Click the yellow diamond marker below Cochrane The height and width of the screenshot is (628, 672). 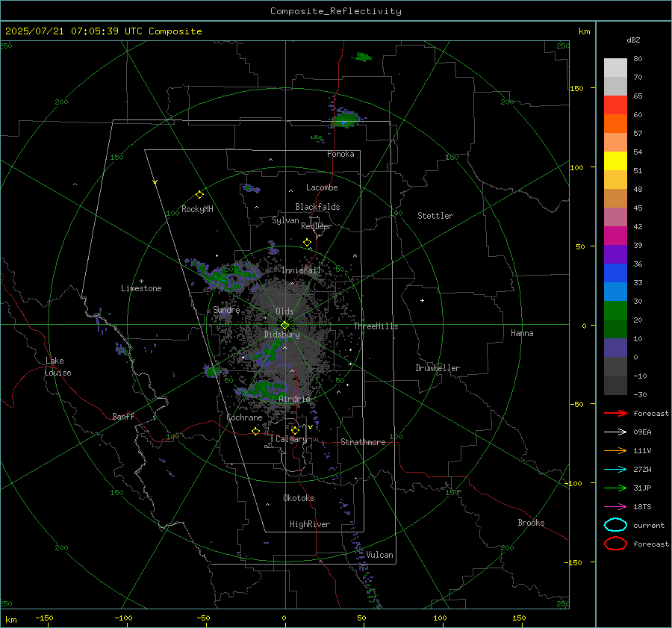(x=255, y=431)
